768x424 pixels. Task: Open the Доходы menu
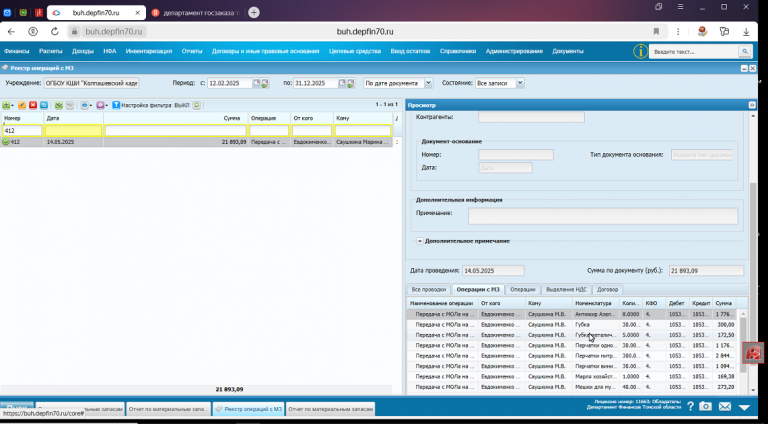pos(83,51)
